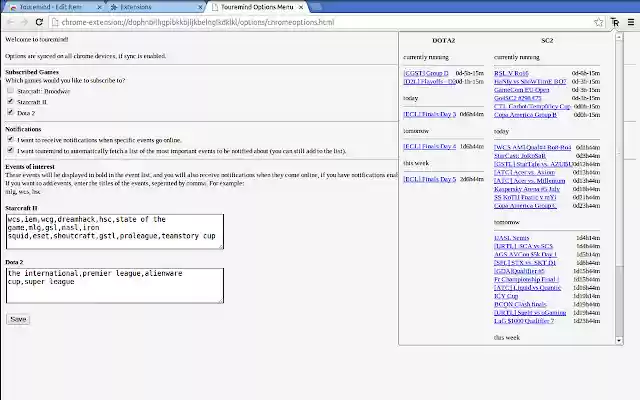The width and height of the screenshot is (640, 400).
Task: Open the LaG $1000 Qualifier 7 link
Action: click(x=524, y=321)
